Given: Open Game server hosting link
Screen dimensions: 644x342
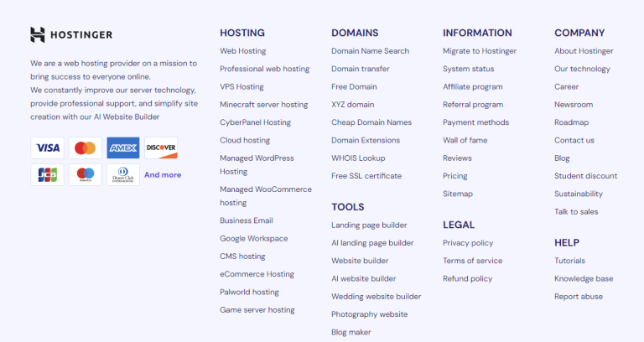Looking at the screenshot, I should point(257,310).
